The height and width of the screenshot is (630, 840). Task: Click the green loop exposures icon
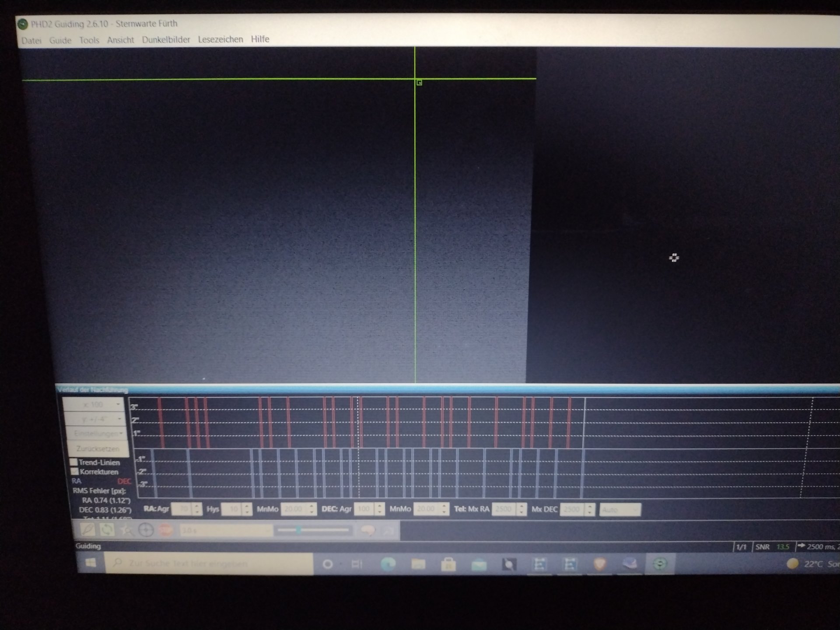107,530
